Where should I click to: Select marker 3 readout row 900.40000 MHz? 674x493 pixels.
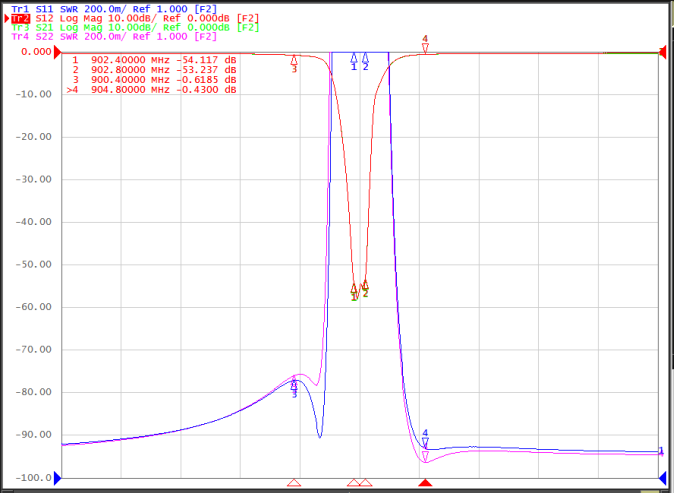(154, 80)
